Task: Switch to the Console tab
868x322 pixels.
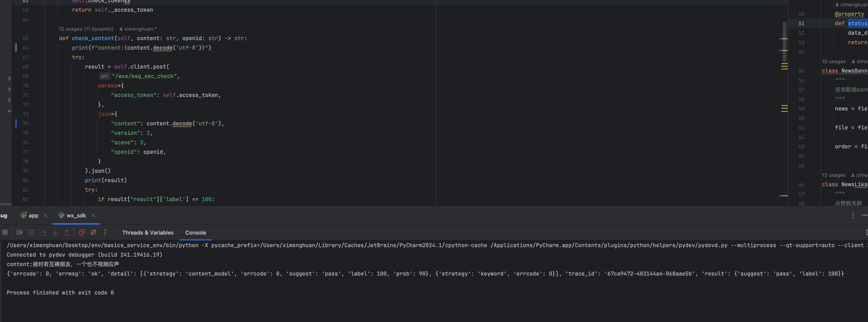Action: [195, 233]
